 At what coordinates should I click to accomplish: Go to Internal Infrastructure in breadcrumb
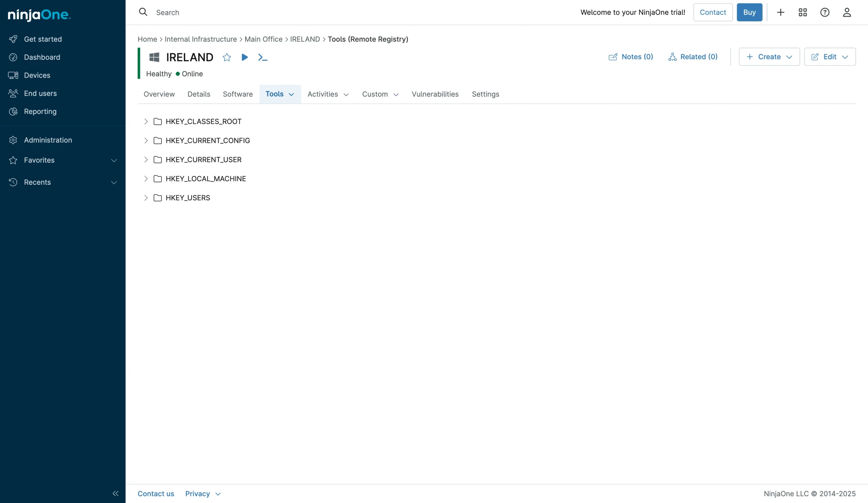point(200,39)
